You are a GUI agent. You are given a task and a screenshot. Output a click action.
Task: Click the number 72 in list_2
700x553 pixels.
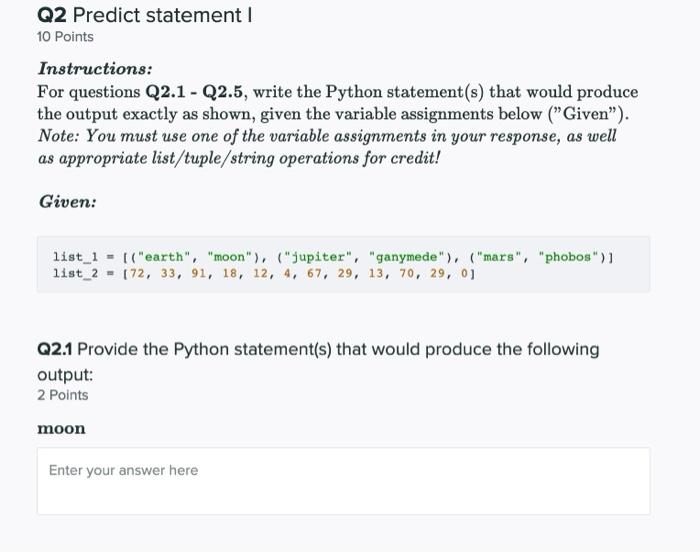coord(137,273)
